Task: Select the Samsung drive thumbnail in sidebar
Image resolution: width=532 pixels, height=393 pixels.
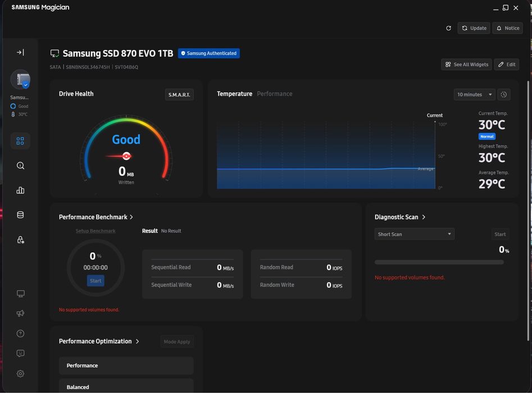Action: [x=20, y=80]
